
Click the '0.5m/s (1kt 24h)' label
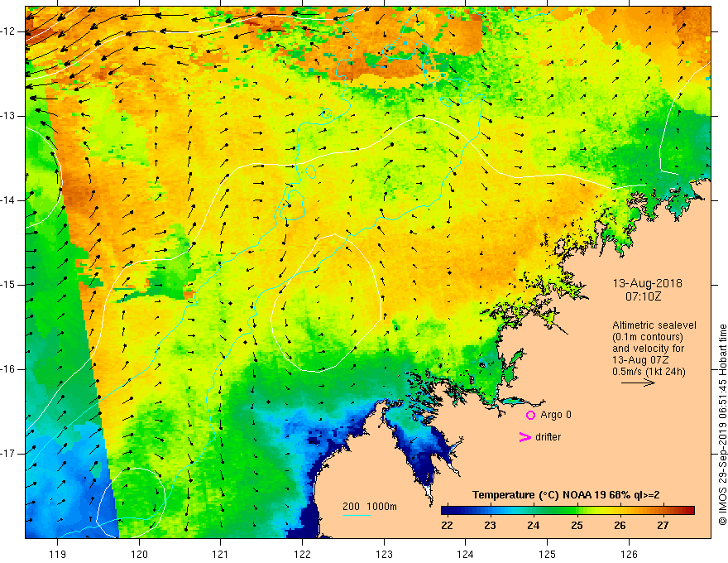pyautogui.click(x=649, y=372)
